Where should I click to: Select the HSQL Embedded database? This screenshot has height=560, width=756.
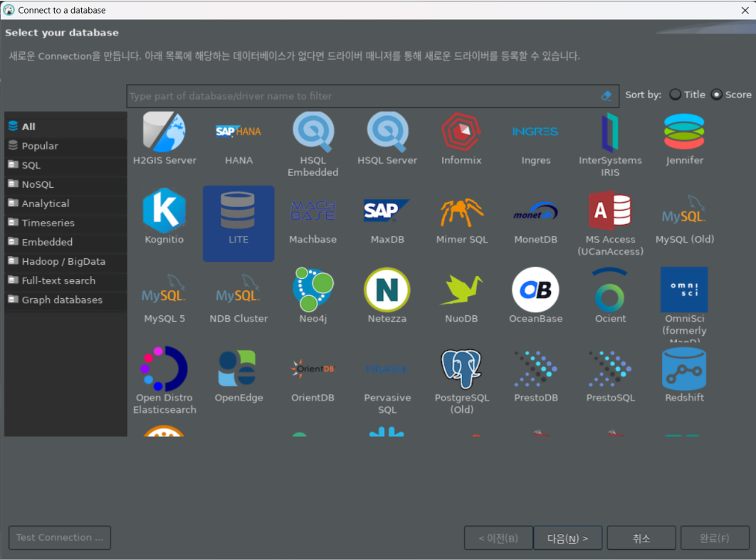click(x=313, y=144)
